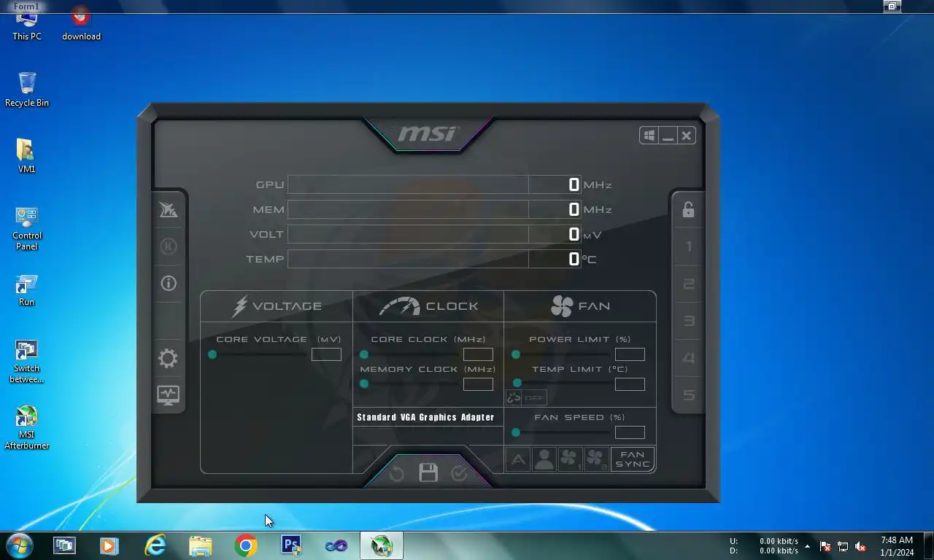
Task: Select fan 1 icon
Action: click(x=570, y=459)
